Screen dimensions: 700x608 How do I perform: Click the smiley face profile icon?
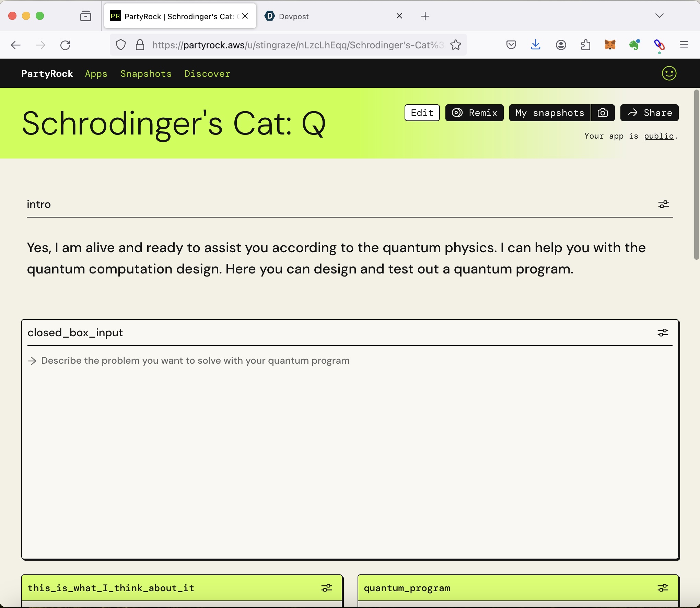tap(669, 73)
